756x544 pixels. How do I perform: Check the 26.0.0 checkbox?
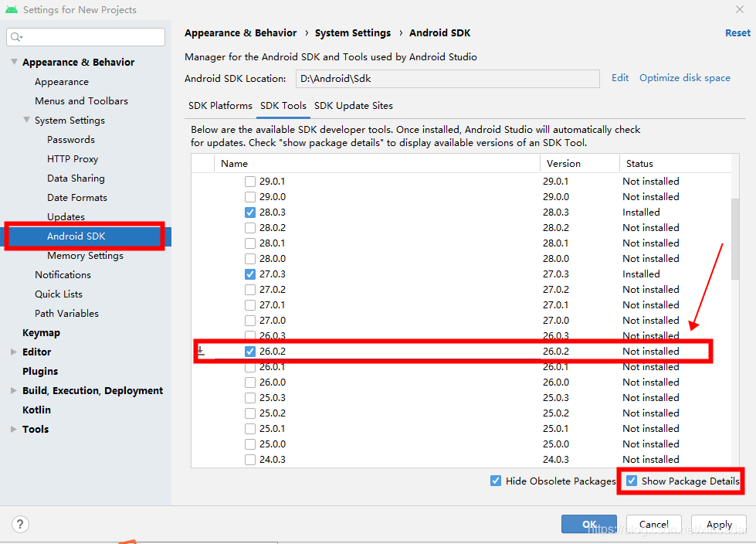(249, 382)
